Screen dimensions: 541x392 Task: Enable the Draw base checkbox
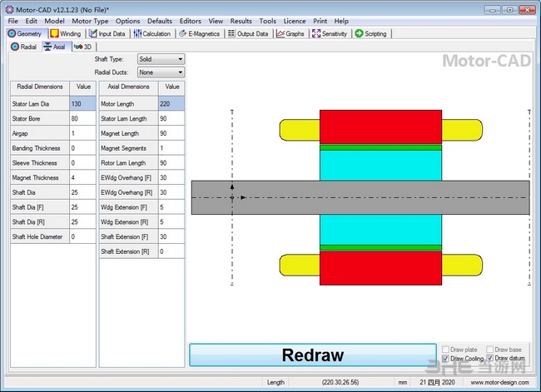click(x=489, y=350)
